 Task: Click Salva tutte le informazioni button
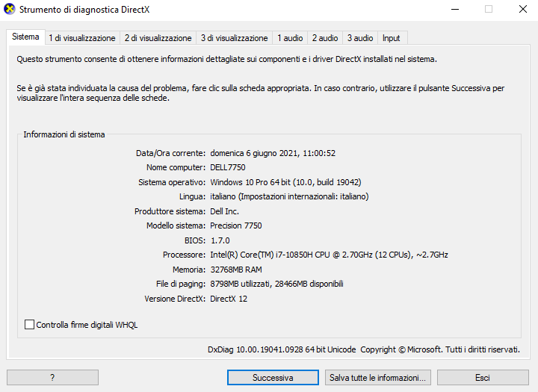pyautogui.click(x=378, y=378)
